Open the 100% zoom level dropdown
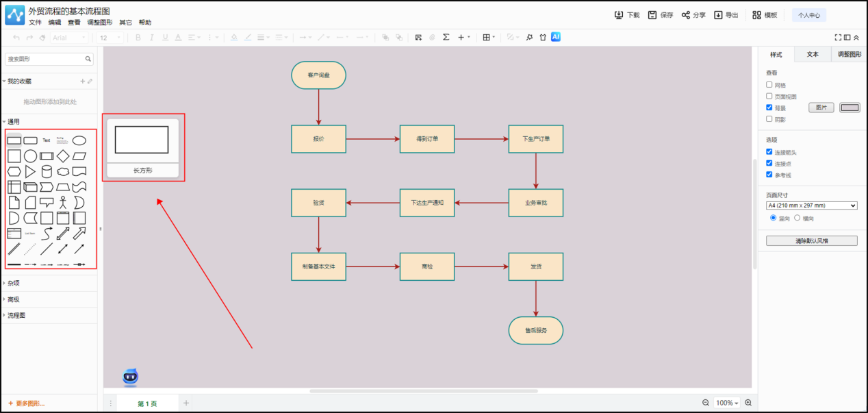Viewport: 868px width, 413px height. click(726, 403)
